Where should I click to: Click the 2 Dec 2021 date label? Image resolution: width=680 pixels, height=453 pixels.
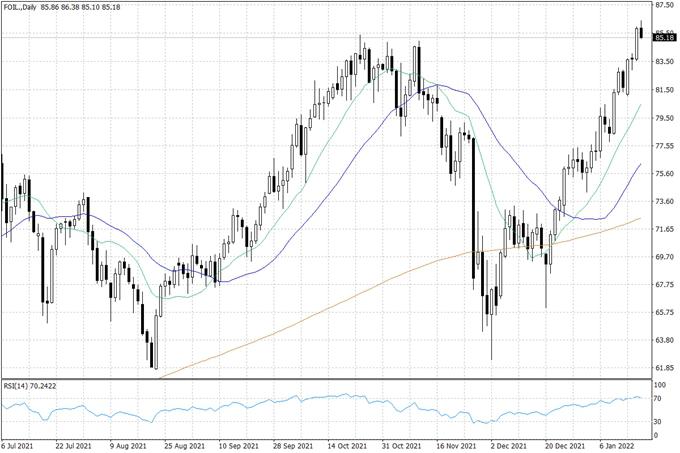click(512, 446)
